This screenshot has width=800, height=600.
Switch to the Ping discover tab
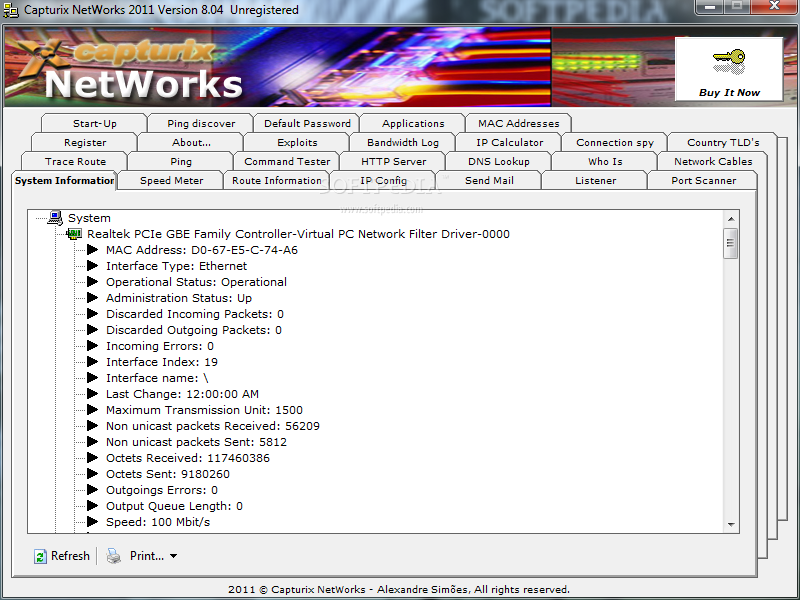201,123
